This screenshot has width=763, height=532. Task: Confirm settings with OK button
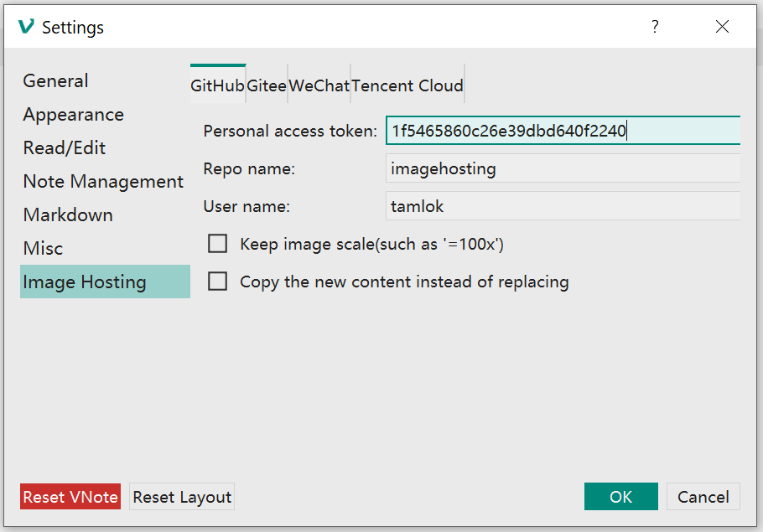point(621,497)
